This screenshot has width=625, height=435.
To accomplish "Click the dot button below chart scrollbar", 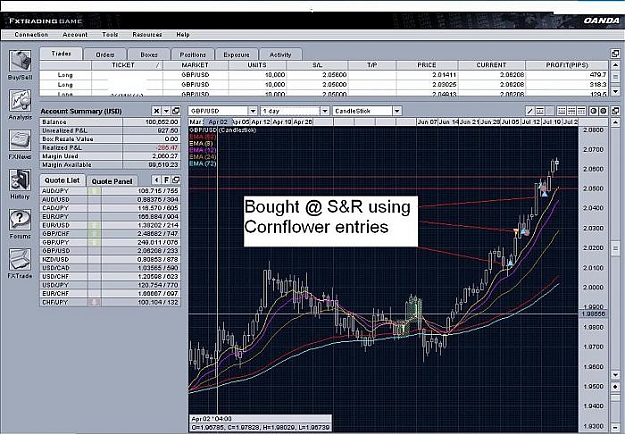I will 615,387.
